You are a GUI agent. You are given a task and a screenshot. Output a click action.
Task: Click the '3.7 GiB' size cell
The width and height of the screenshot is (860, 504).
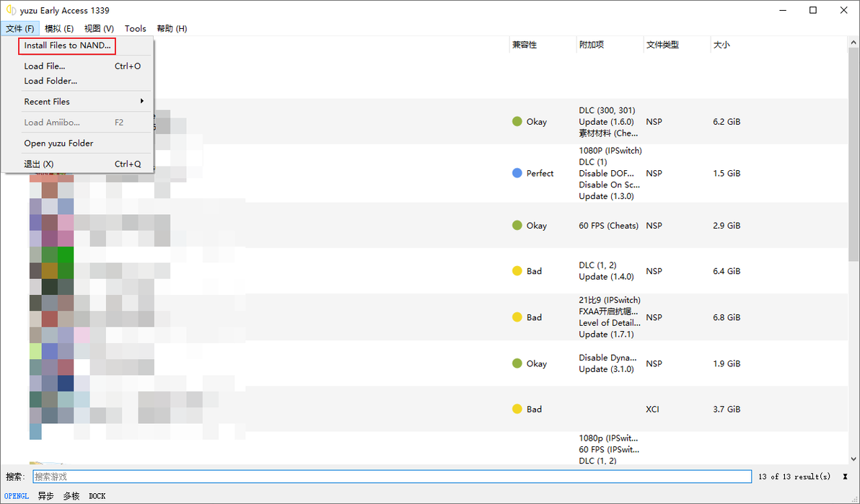[727, 409]
